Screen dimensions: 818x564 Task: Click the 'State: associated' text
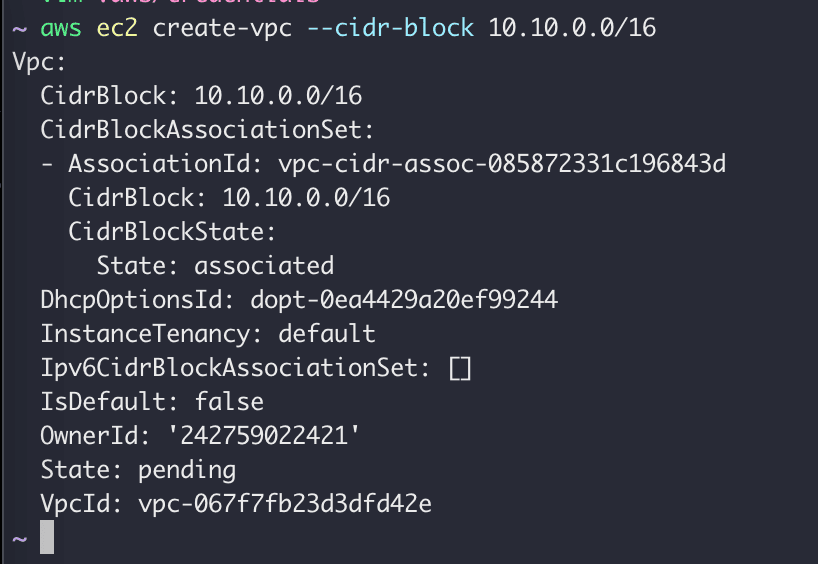tap(215, 265)
